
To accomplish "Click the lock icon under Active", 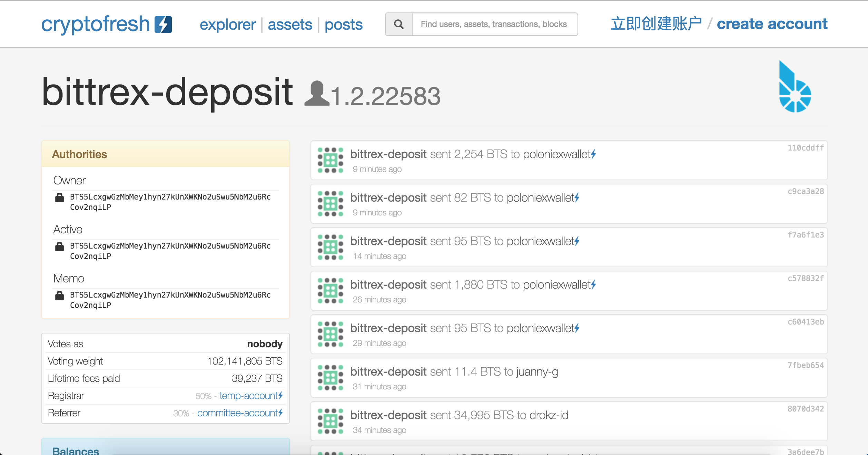I will (59, 246).
